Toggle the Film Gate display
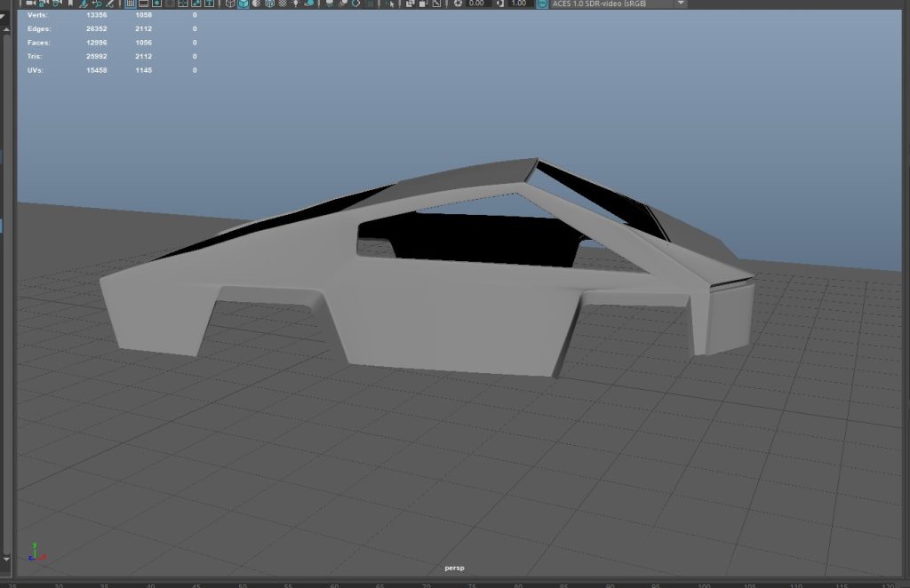The width and height of the screenshot is (910, 588). 143,4
